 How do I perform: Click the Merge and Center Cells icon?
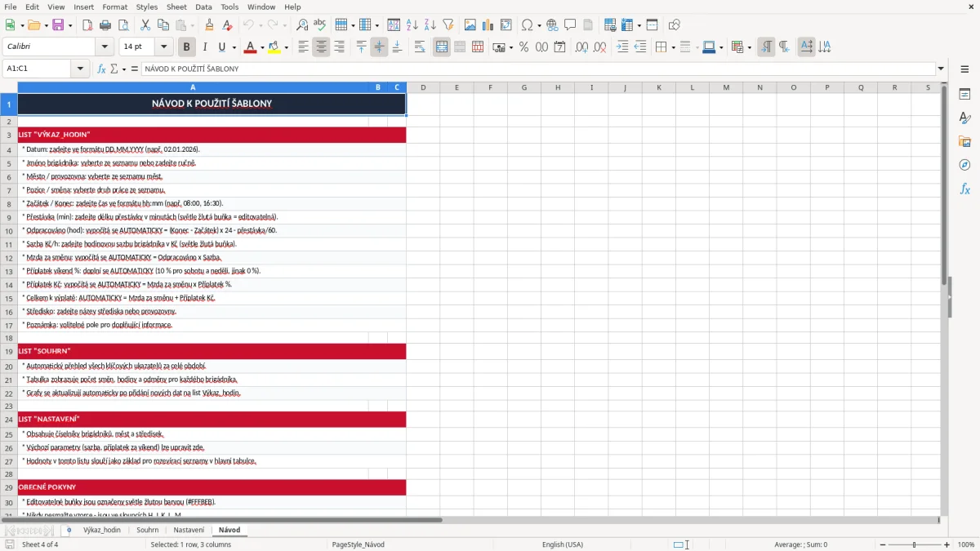coord(442,47)
